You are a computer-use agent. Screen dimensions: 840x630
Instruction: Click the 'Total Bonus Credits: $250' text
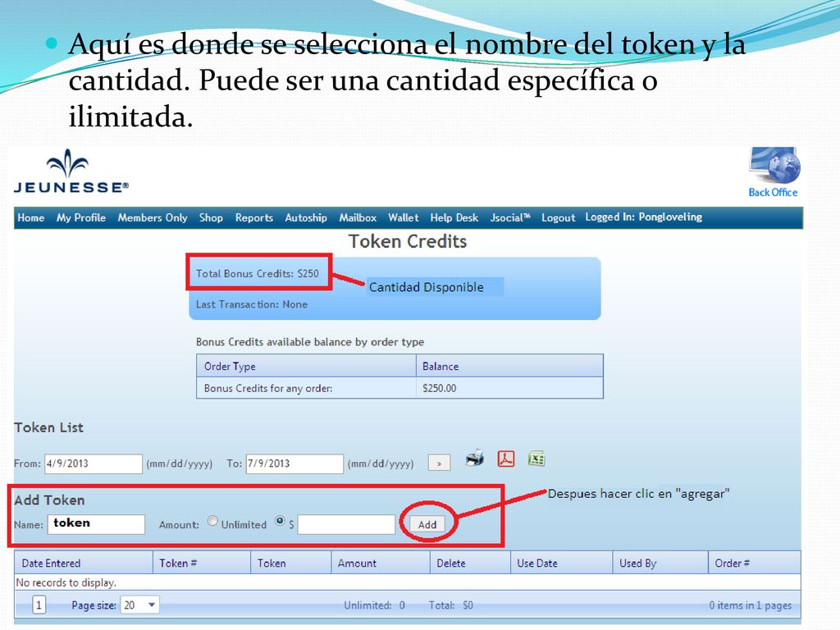[x=257, y=273]
